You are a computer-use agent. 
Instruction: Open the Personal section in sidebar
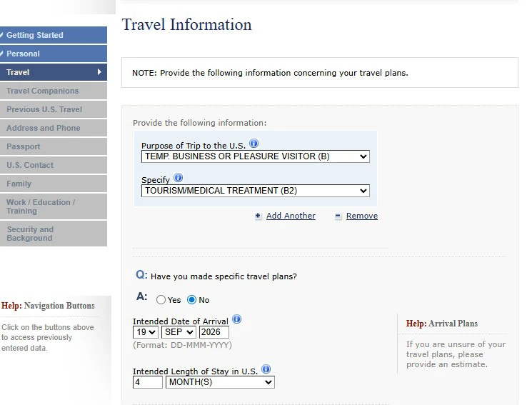[x=54, y=54]
